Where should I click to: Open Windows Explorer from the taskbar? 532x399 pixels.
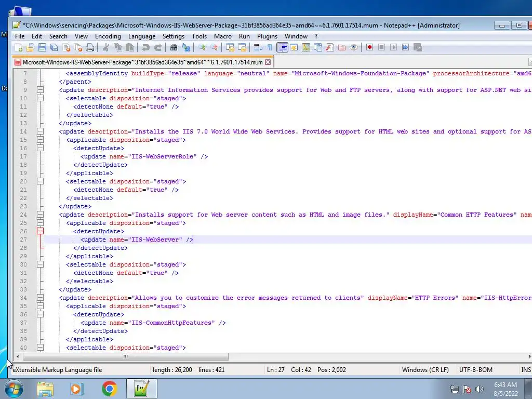click(45, 389)
